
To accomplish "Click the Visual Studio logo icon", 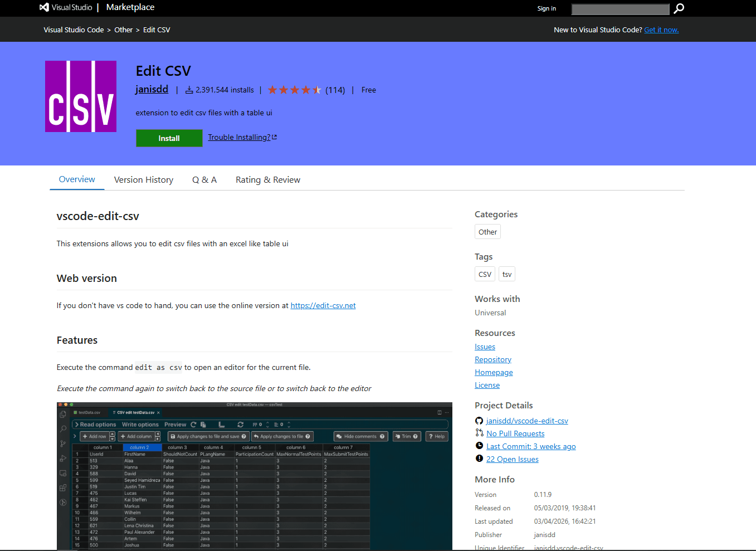I will coord(44,7).
